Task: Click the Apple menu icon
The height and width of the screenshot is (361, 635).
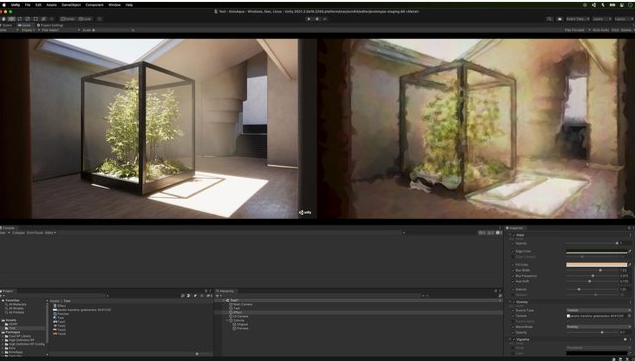Action: pyautogui.click(x=4, y=5)
